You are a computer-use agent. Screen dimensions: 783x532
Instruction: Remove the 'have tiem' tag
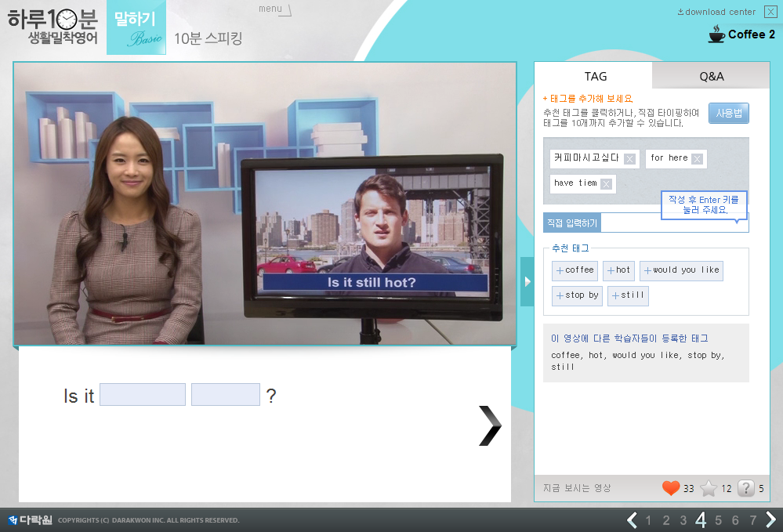[x=605, y=184]
